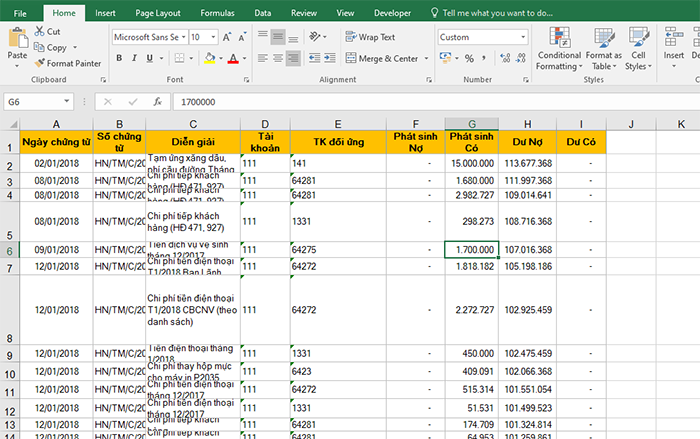This screenshot has width=700, height=439.
Task: Click the Insert Function fx icon
Action: click(157, 102)
